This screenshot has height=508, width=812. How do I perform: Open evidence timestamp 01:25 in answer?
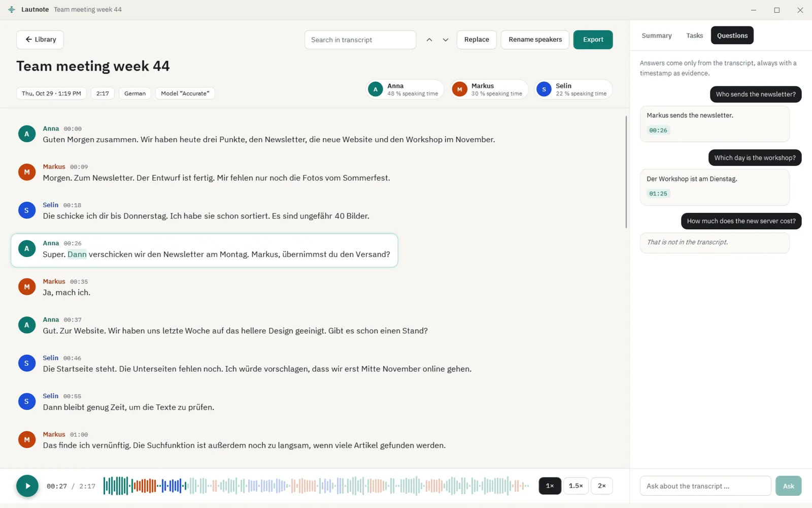coord(658,194)
